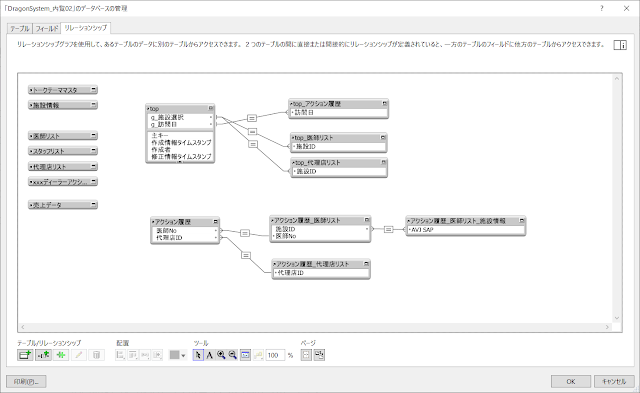The width and height of the screenshot is (640, 393).
Task: Click the fit graph to window icon
Action: point(245,355)
